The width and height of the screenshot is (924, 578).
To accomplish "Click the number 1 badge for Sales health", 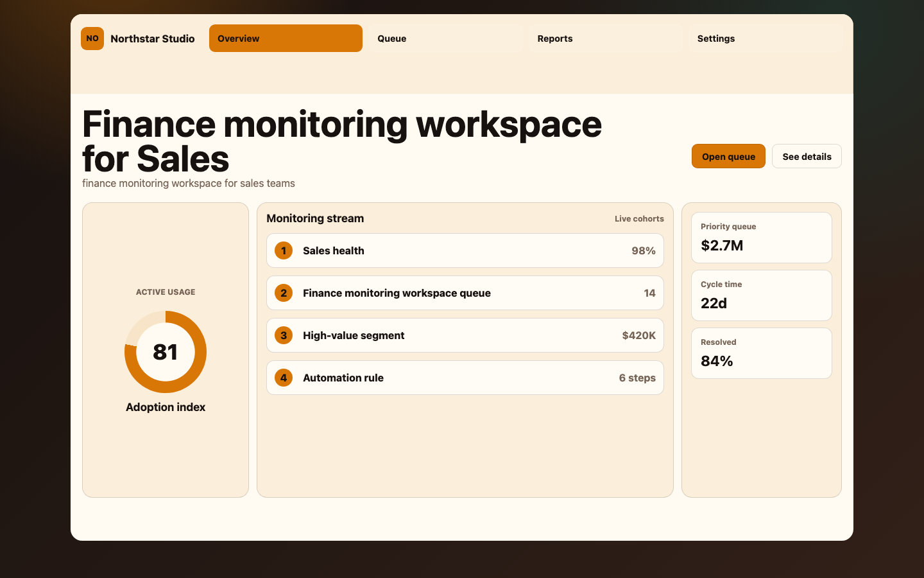I will pos(284,250).
